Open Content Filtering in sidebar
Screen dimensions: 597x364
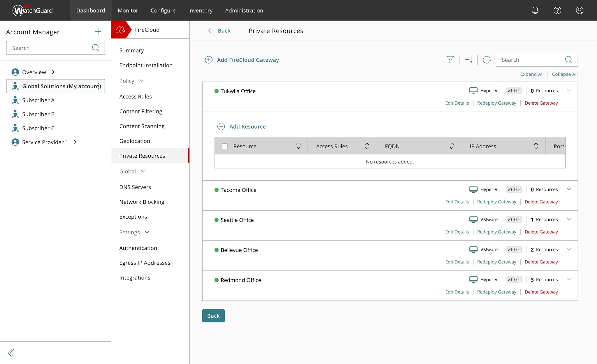coord(141,111)
